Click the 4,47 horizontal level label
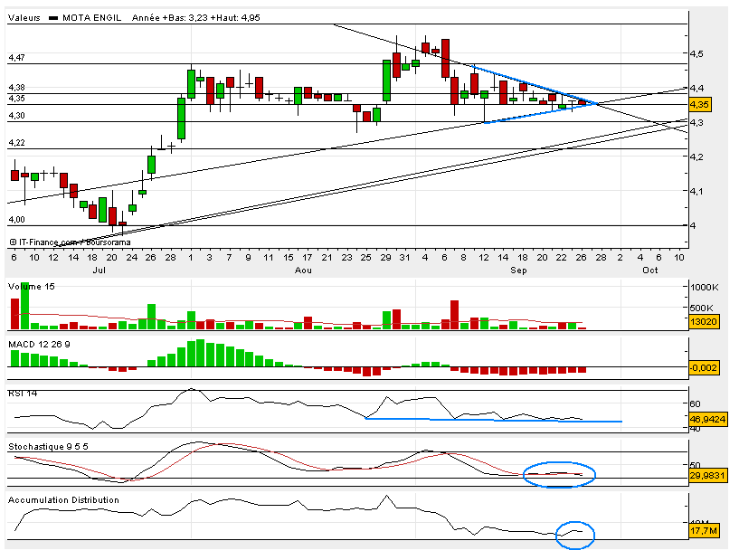739x560 pixels. [x=16, y=58]
